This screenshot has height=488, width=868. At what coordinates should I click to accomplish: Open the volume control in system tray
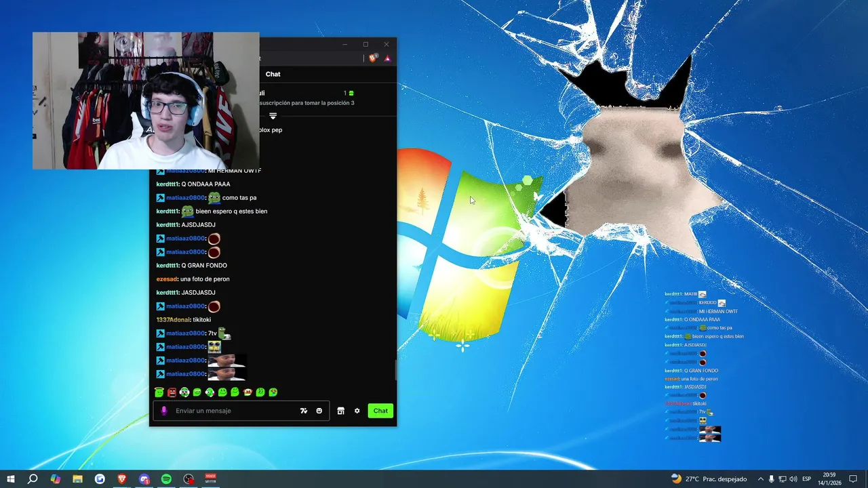click(x=793, y=479)
